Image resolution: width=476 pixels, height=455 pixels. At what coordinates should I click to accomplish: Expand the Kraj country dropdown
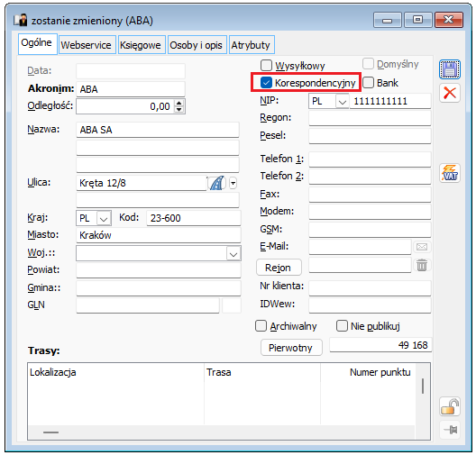pos(104,218)
